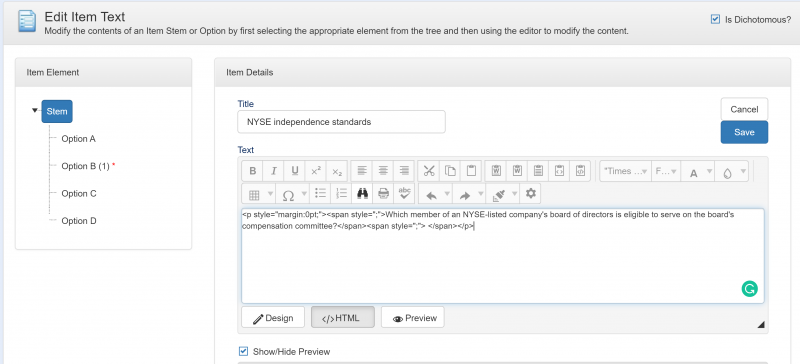Screen dimensions: 800x364
Task: Run the spell check tool
Action: (x=405, y=194)
